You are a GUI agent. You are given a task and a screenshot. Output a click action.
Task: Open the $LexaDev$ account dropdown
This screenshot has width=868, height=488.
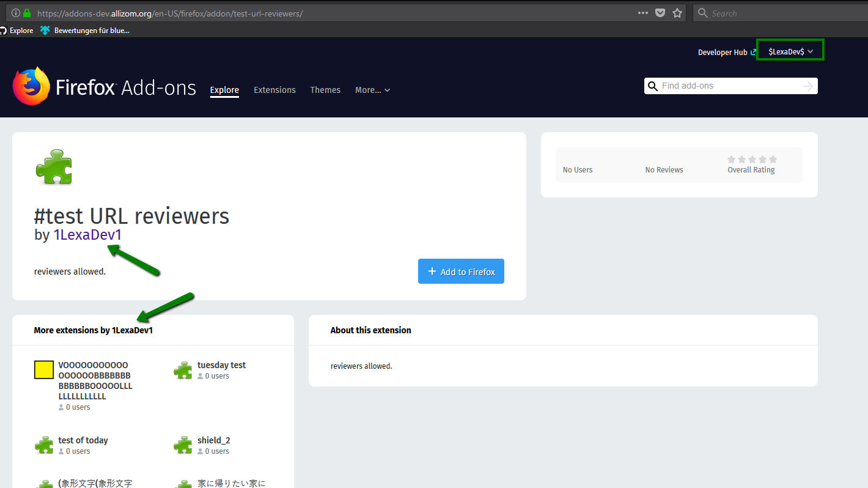(790, 51)
